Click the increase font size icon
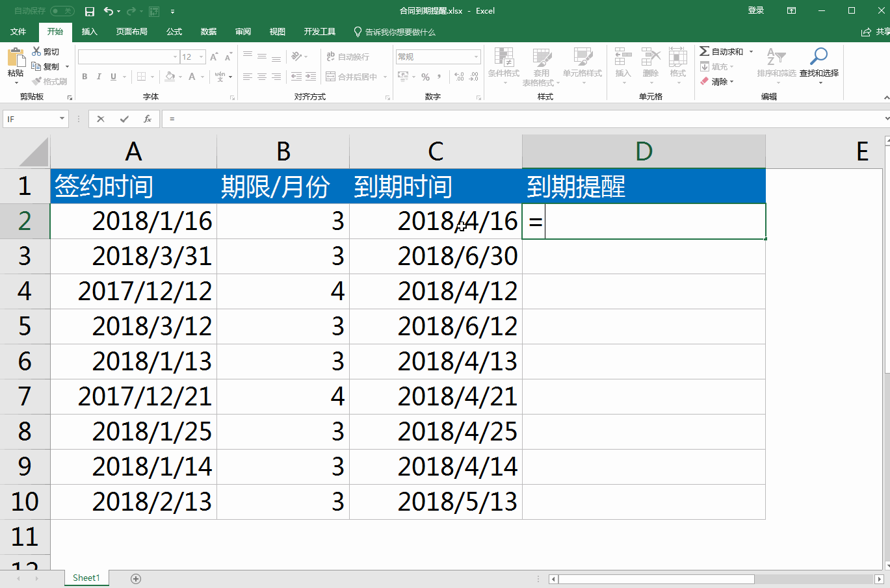The width and height of the screenshot is (890, 588). (213, 57)
